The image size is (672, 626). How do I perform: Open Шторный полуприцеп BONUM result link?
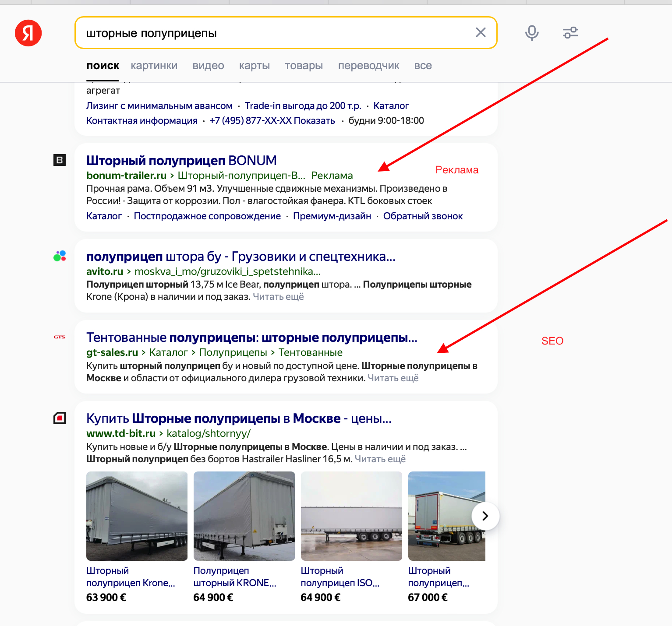181,161
